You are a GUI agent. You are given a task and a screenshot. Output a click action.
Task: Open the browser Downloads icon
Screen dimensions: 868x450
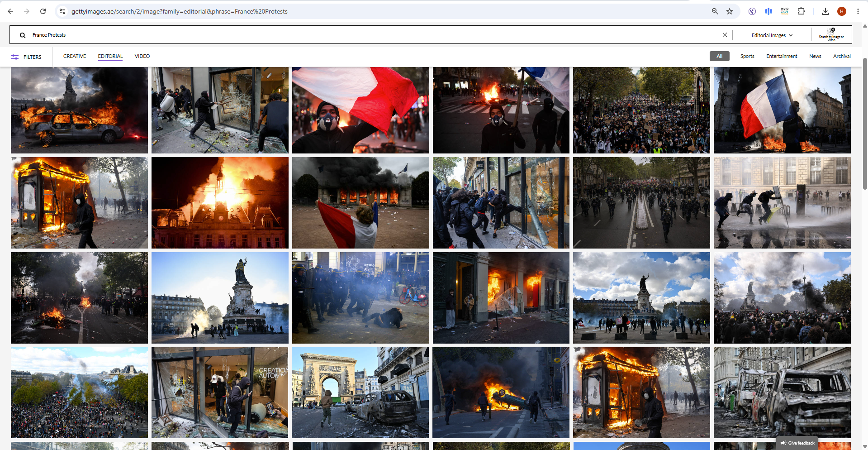click(825, 11)
